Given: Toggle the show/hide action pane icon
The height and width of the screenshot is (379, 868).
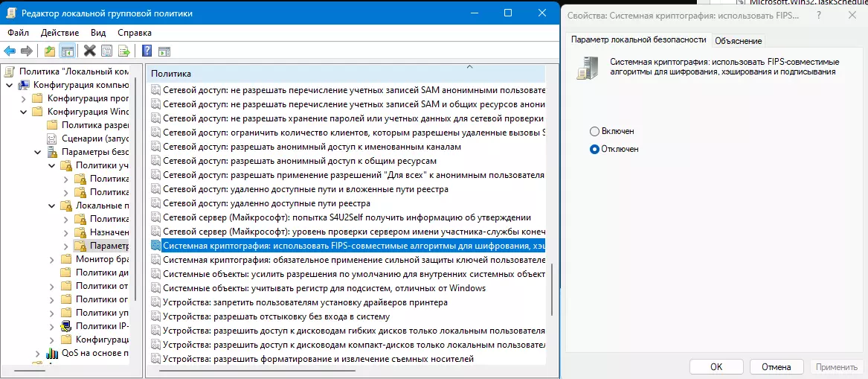Looking at the screenshot, I should click(164, 51).
